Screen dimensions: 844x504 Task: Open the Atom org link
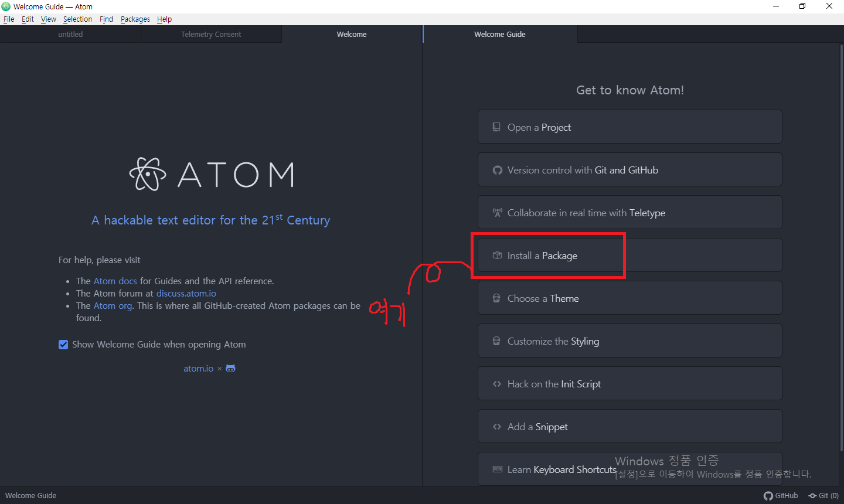coord(113,305)
